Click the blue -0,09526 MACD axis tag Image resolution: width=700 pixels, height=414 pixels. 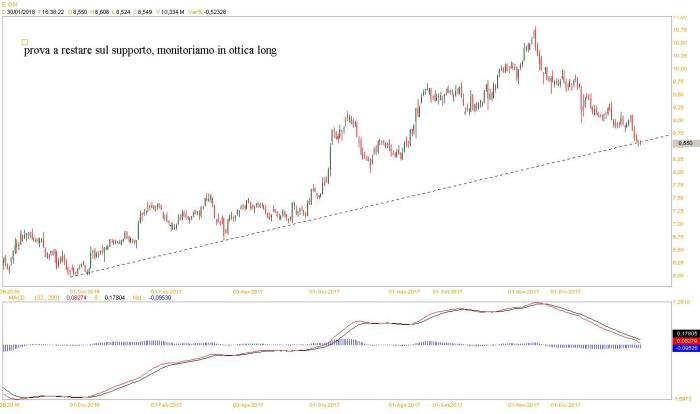[x=685, y=348]
